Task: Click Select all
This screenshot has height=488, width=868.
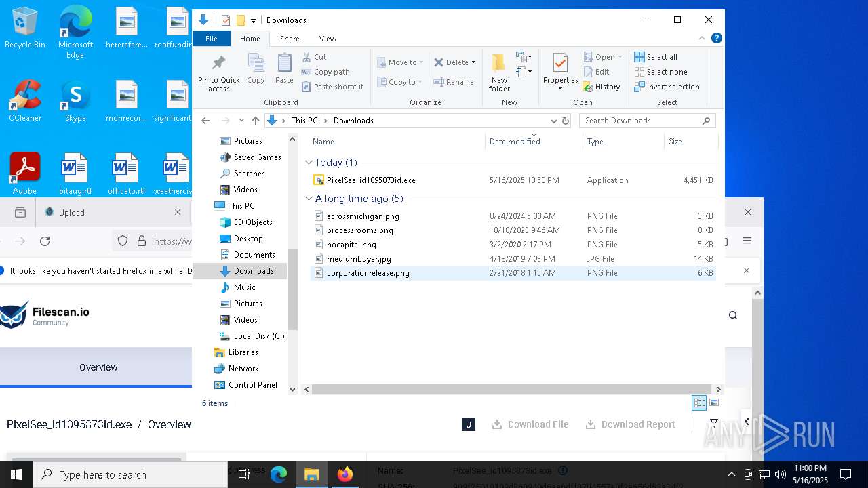Action: click(x=656, y=57)
